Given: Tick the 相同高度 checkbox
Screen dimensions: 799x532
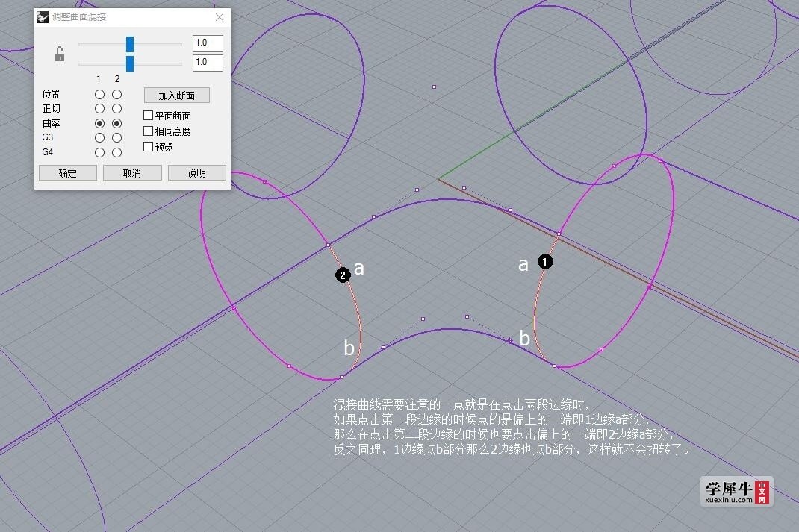Looking at the screenshot, I should tap(149, 131).
